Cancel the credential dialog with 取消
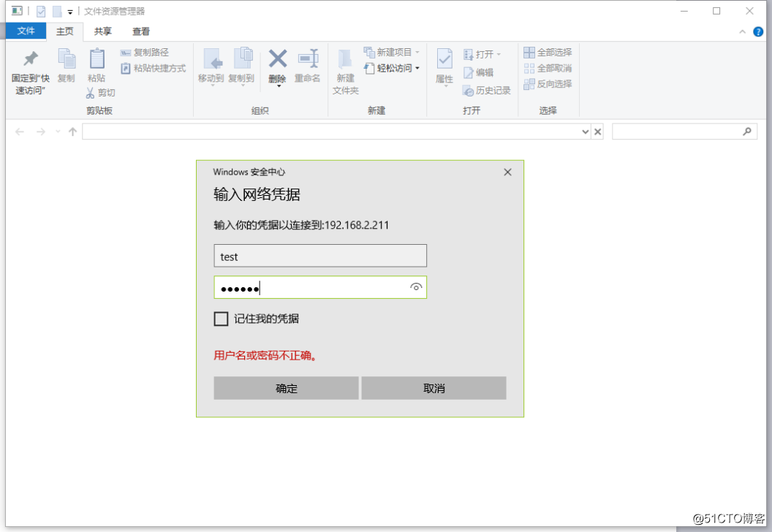Image resolution: width=772 pixels, height=532 pixels. pyautogui.click(x=434, y=388)
